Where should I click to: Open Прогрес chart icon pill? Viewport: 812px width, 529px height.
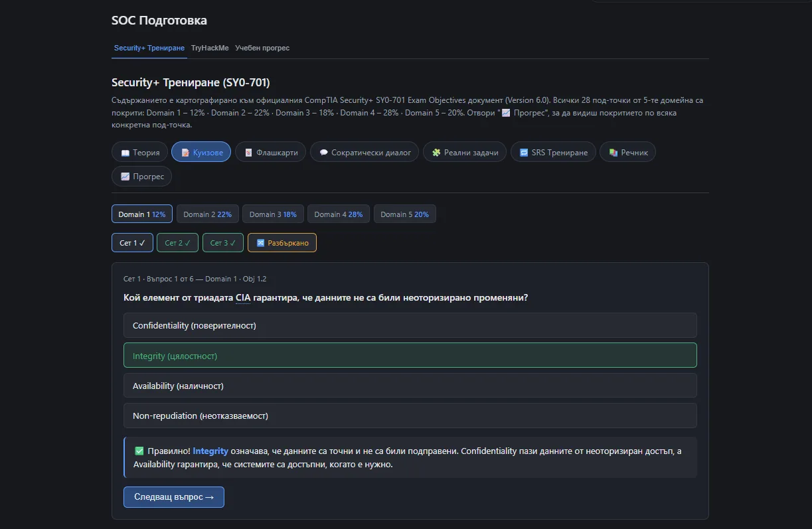(141, 177)
